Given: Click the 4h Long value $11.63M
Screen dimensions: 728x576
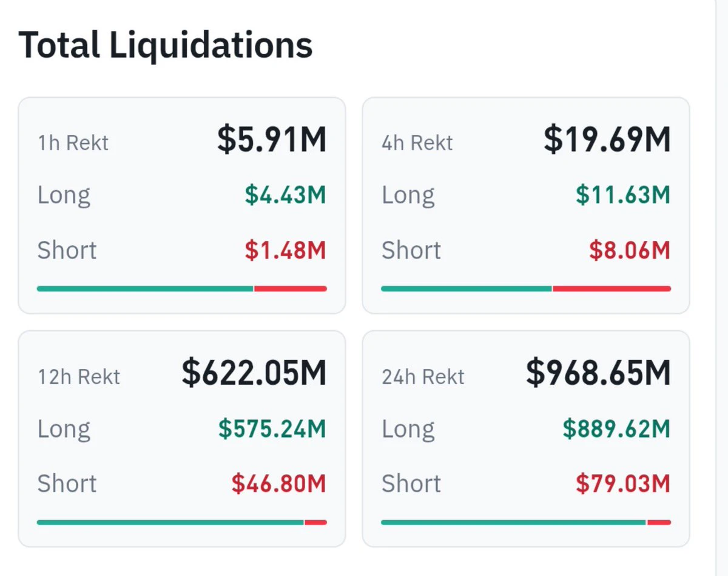Looking at the screenshot, I should [x=623, y=195].
